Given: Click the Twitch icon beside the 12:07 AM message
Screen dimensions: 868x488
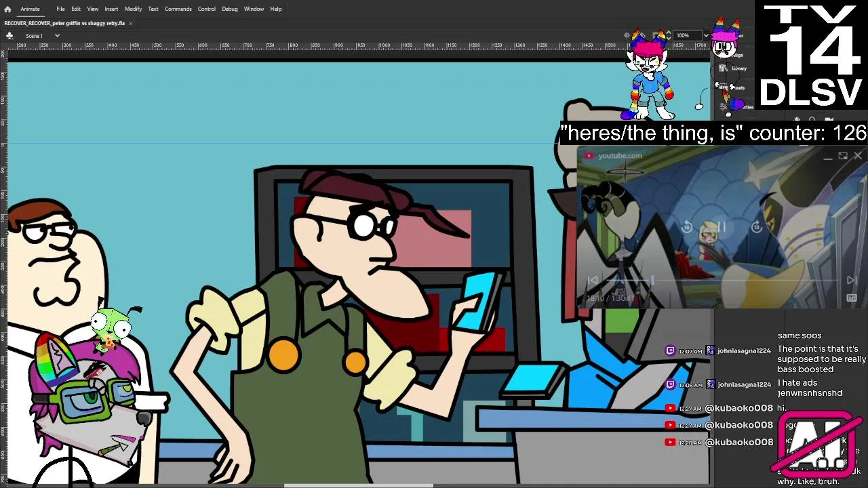Looking at the screenshot, I should [670, 350].
